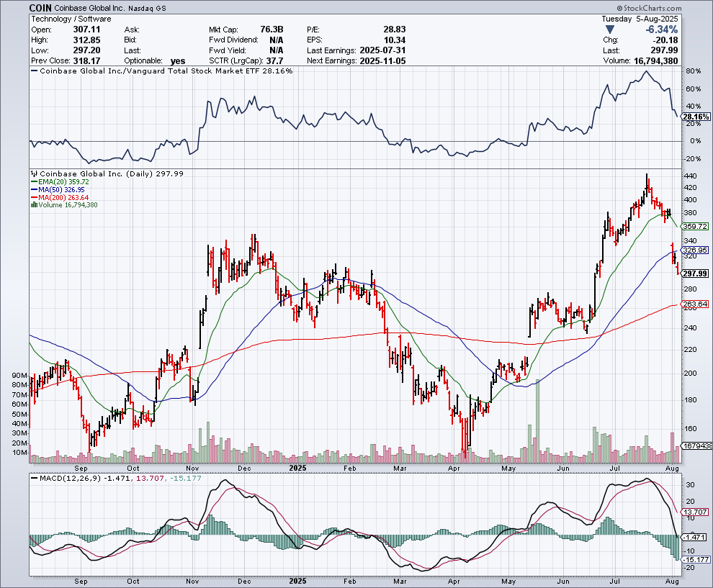Click the 'Jul' label under the MACD panel
713x588 pixels.
point(615,582)
